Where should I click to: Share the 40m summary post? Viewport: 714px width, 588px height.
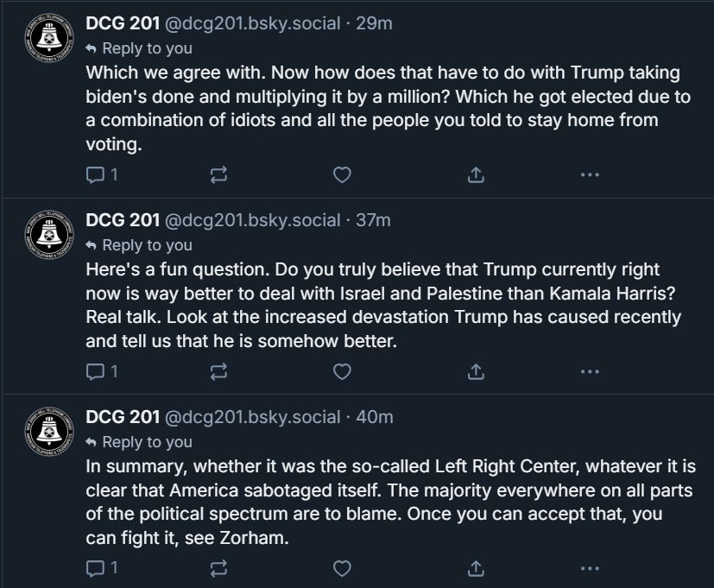tap(474, 568)
